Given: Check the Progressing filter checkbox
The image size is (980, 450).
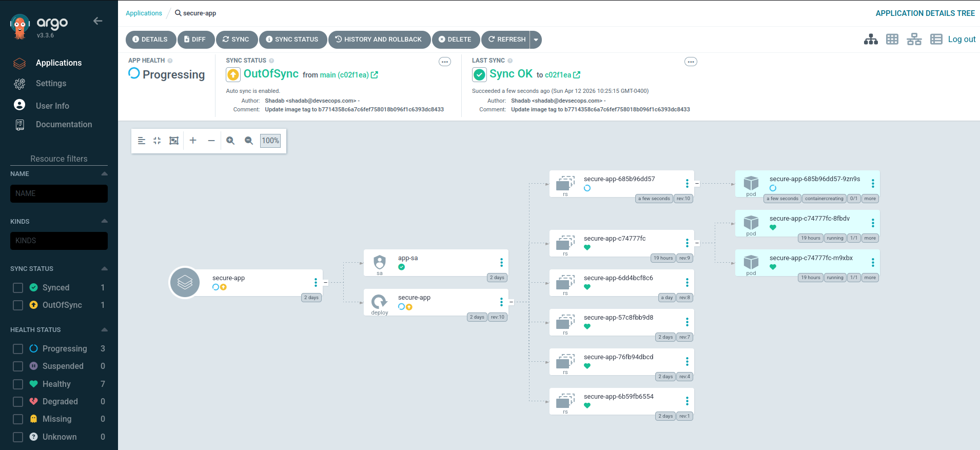Looking at the screenshot, I should tap(18, 349).
